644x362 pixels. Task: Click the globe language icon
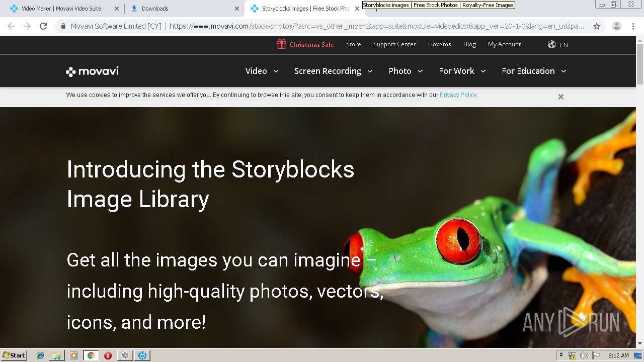click(x=552, y=44)
